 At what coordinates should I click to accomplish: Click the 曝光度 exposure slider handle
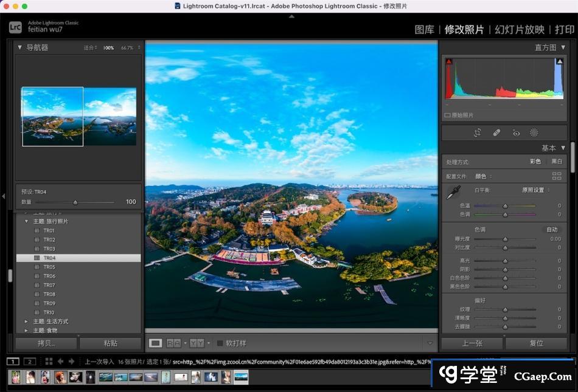(505, 239)
